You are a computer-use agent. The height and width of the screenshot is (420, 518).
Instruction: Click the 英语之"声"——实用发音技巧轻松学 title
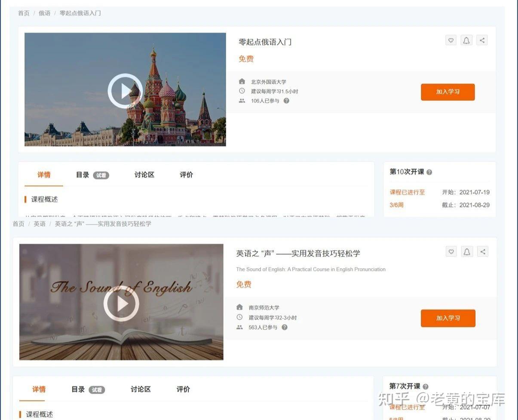pyautogui.click(x=298, y=253)
